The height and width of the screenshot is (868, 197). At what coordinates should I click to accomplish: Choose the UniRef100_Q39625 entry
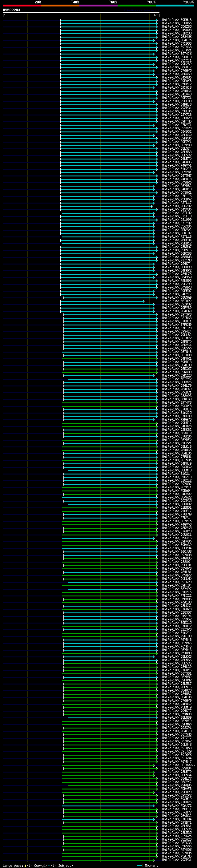tap(177, 836)
